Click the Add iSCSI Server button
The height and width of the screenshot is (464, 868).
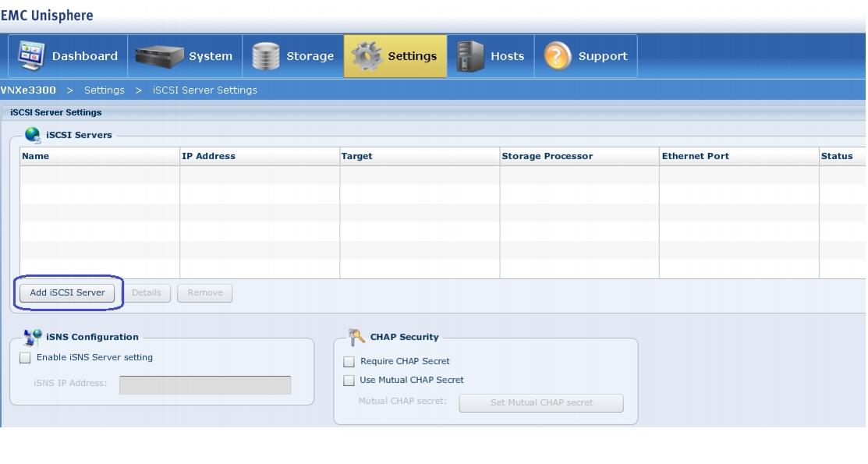[x=67, y=293]
